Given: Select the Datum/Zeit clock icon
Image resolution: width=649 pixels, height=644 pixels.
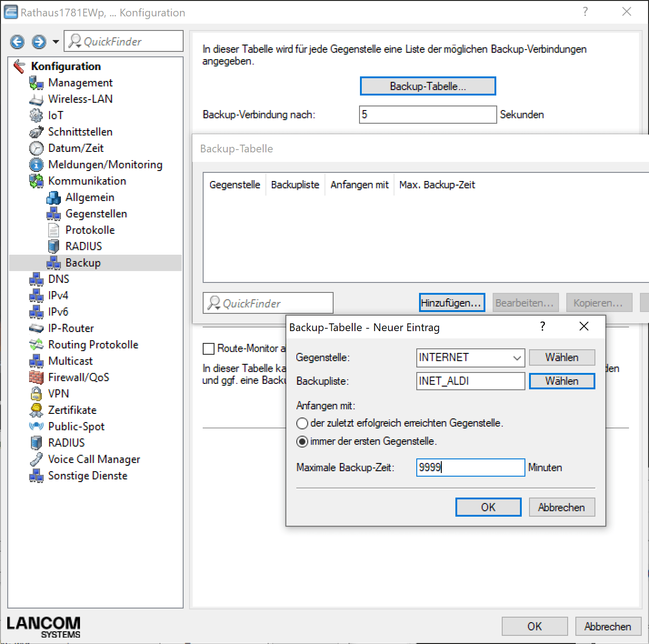Looking at the screenshot, I should [36, 148].
